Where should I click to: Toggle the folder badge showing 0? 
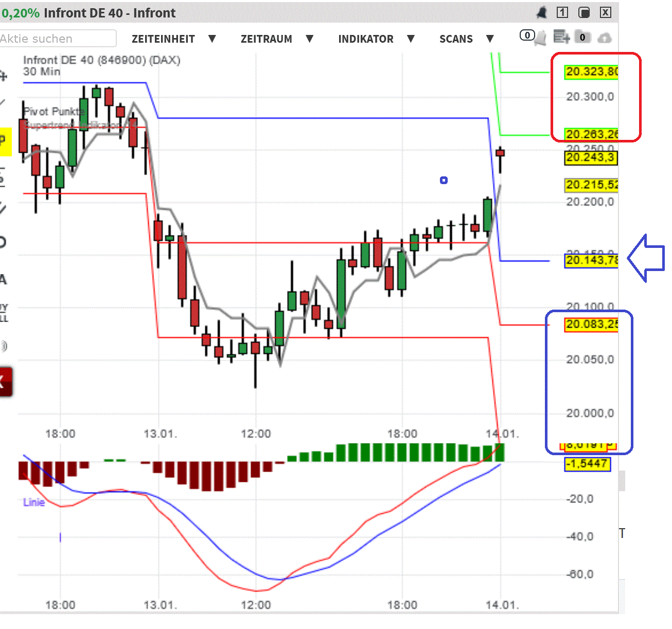tap(582, 38)
